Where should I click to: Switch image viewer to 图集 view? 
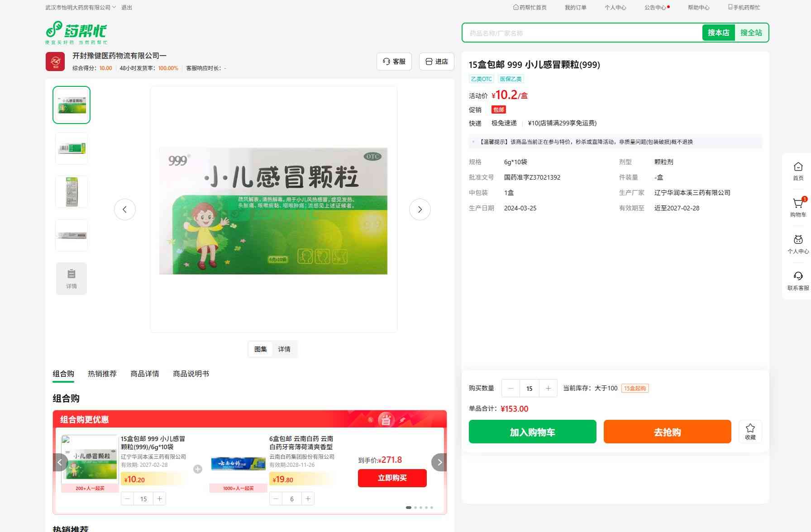coord(261,349)
